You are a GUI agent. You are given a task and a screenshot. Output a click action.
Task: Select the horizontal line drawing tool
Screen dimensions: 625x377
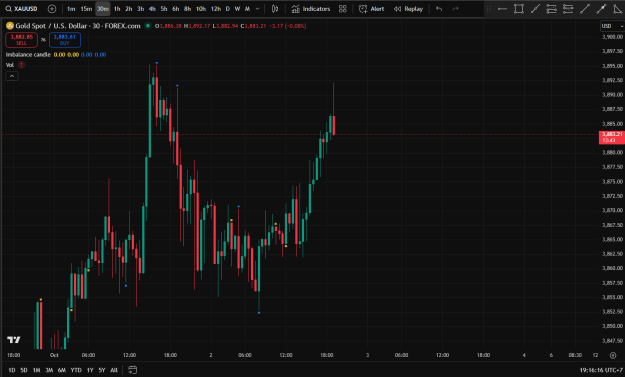pos(502,9)
